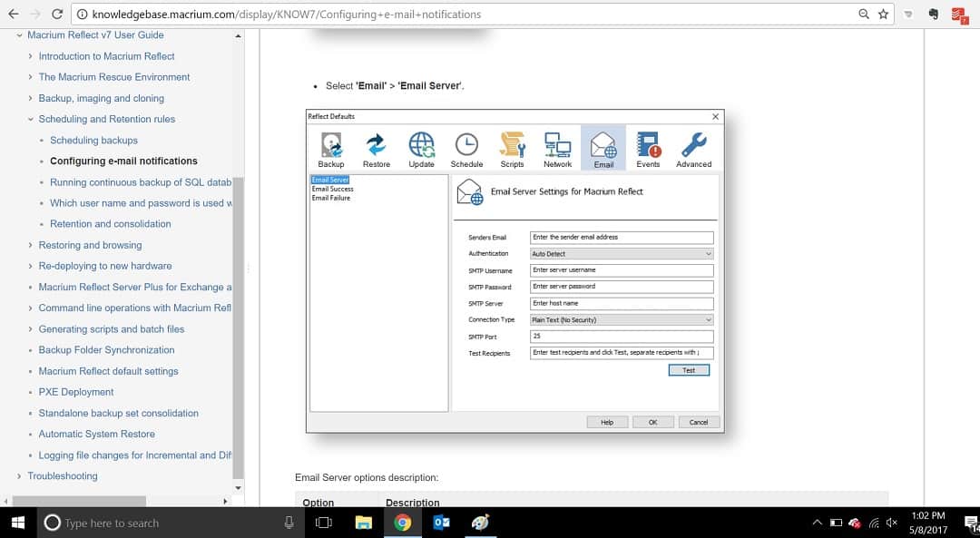Click the taskbar clock showing 1:02 PM
The width and height of the screenshot is (980, 538).
coord(928,523)
